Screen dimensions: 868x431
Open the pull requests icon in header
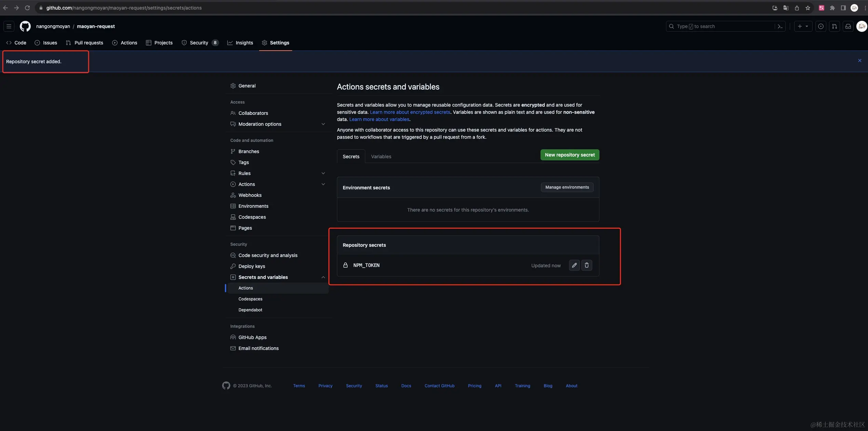tap(834, 26)
